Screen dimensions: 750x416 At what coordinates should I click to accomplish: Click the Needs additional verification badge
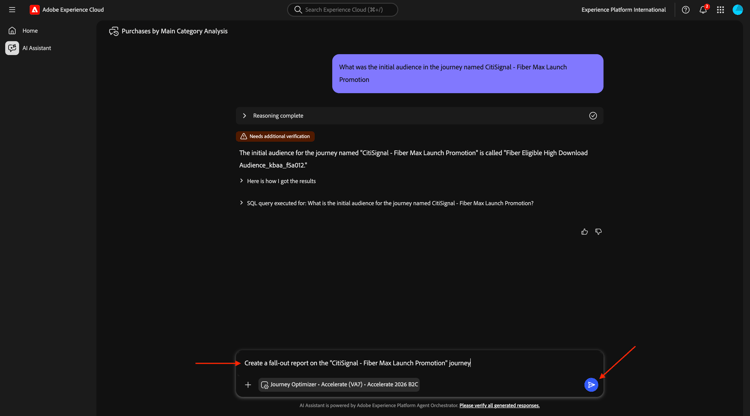[x=275, y=136]
